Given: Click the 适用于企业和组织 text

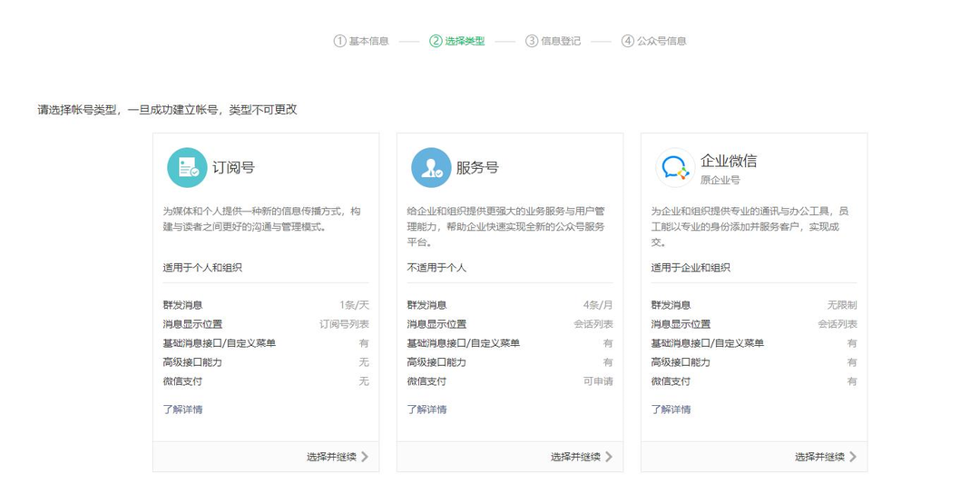Looking at the screenshot, I should [691, 268].
